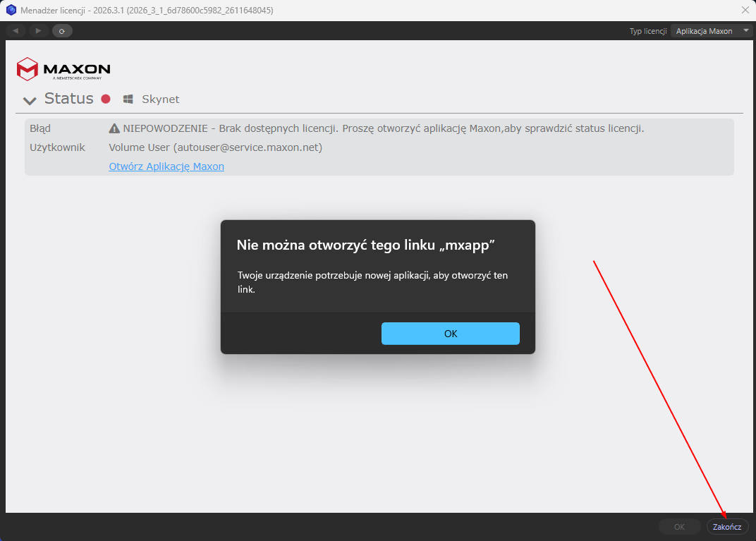Close the Menadżer licencji window

tap(745, 10)
